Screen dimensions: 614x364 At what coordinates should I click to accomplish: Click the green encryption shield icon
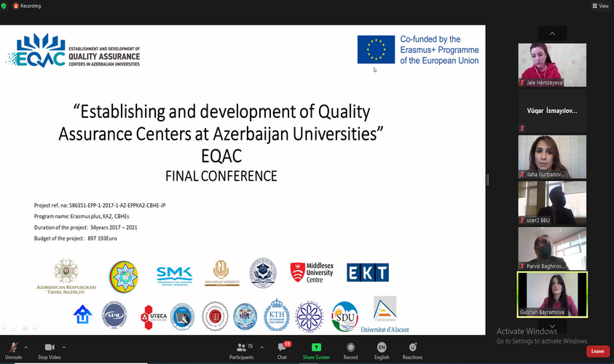(x=4, y=6)
